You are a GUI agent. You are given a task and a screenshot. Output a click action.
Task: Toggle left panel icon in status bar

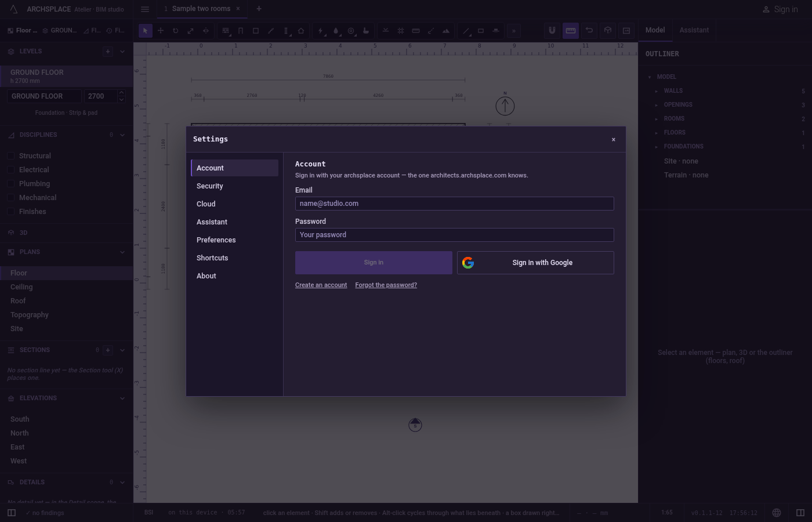pos(11,513)
